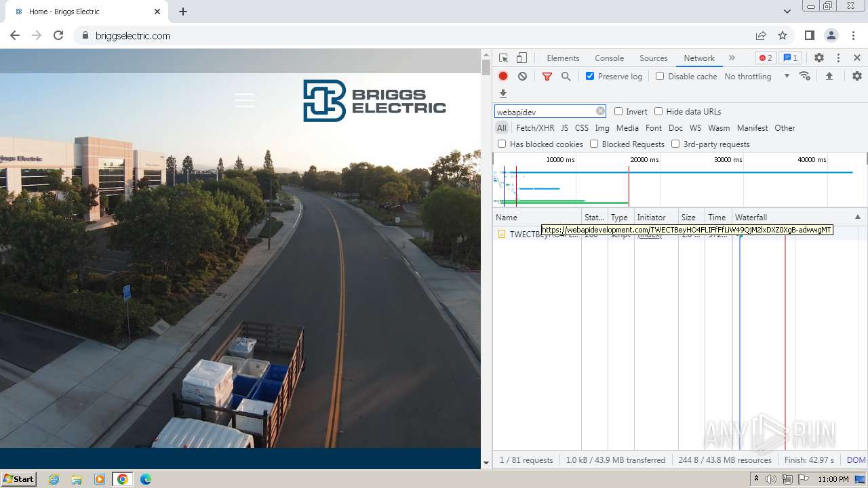Uncheck Preserve log checkbox
Viewport: 868px width, 488px height.
tap(590, 76)
